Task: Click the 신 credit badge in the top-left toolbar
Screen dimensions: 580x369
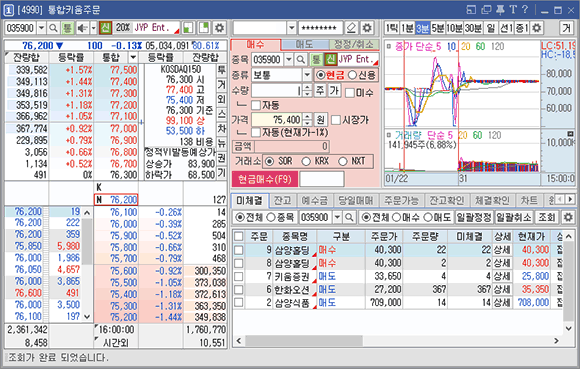Action: (x=105, y=28)
